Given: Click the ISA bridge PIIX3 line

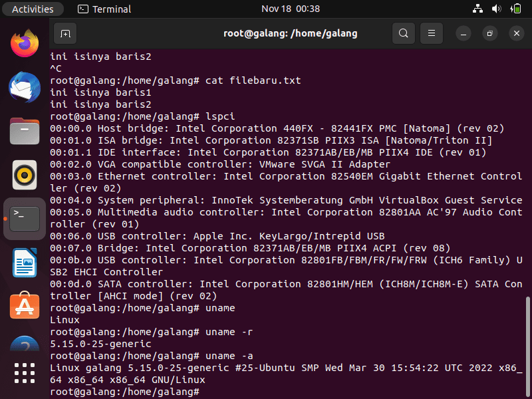Looking at the screenshot, I should coord(271,140).
